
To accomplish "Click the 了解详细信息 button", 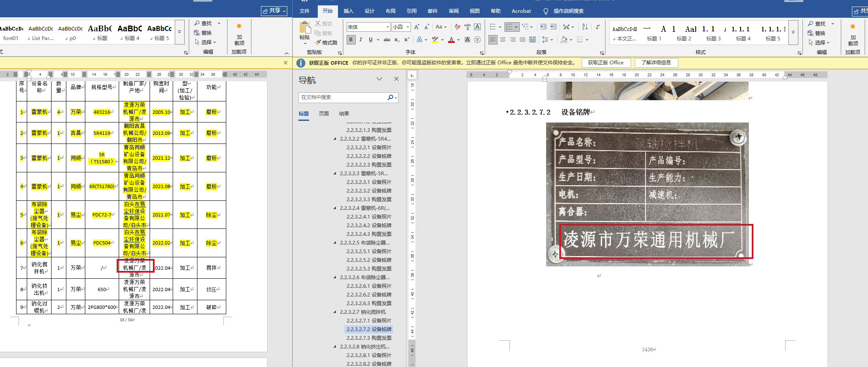I will 656,63.
